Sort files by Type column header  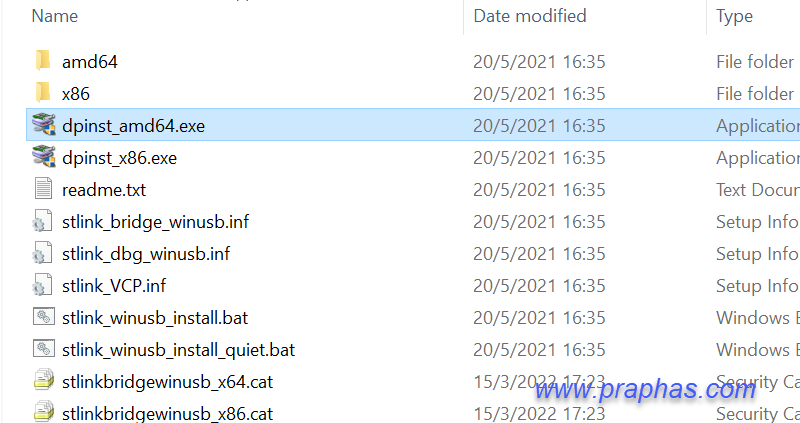click(x=734, y=16)
